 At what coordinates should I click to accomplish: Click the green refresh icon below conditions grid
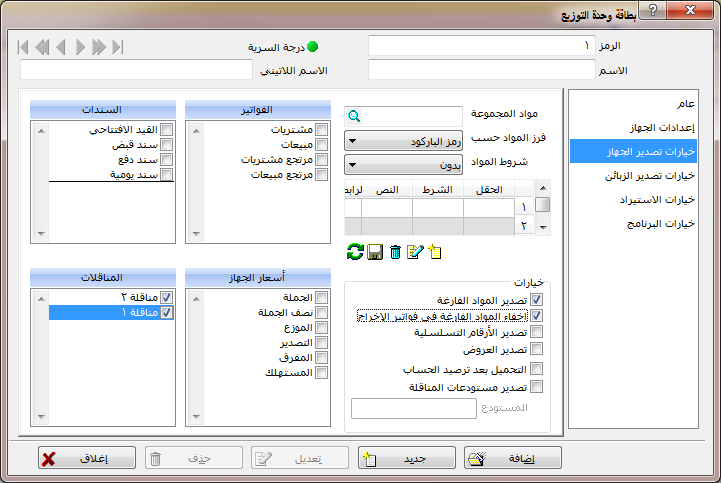pos(353,253)
